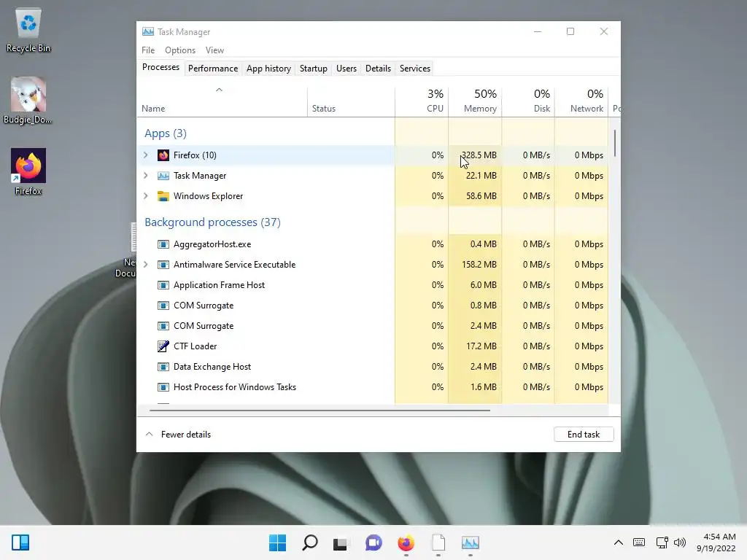Open the Windows Start menu
This screenshot has width=747, height=560.
pos(277,542)
